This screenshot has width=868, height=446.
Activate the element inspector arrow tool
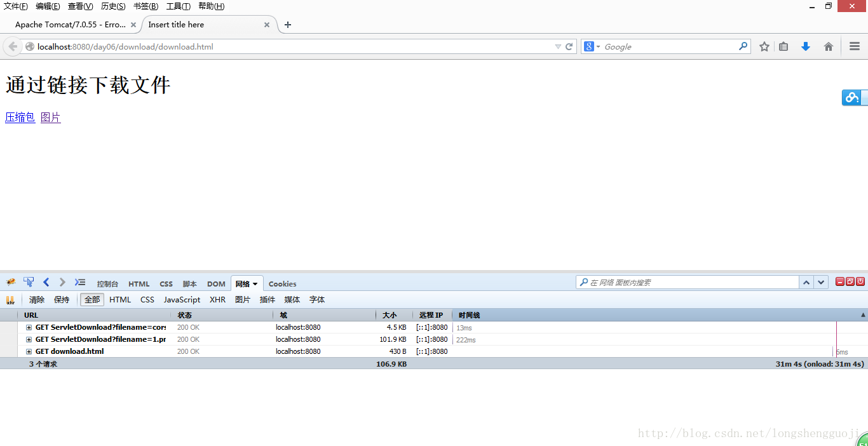tap(29, 282)
